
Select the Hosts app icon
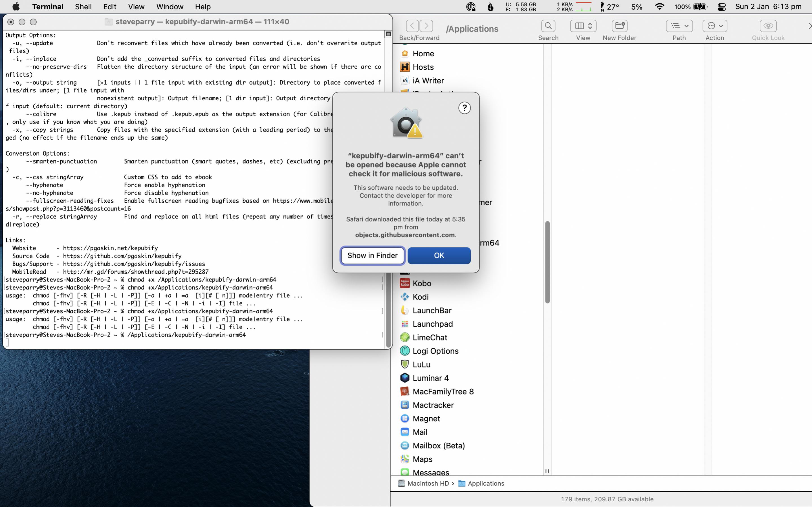(405, 67)
